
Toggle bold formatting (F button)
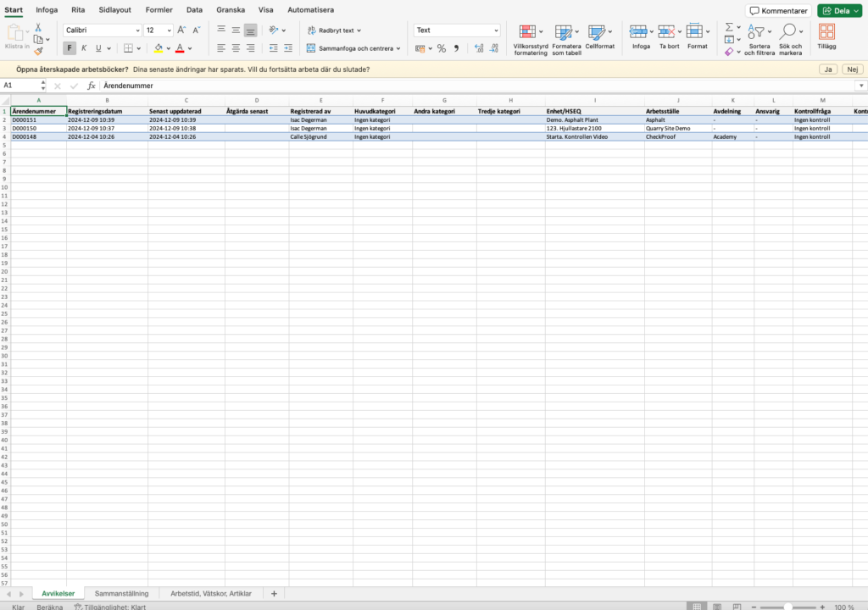click(70, 48)
